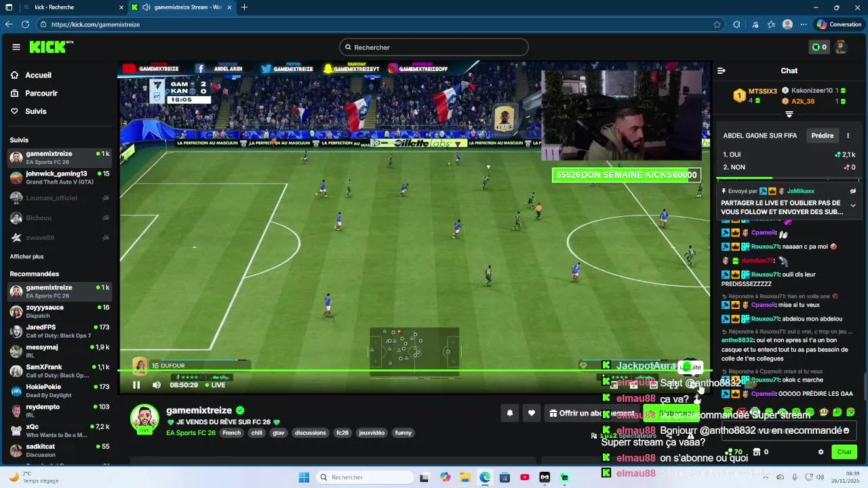Open gamemixtreize streamer avatar below video
This screenshot has height=488, width=868.
144,418
